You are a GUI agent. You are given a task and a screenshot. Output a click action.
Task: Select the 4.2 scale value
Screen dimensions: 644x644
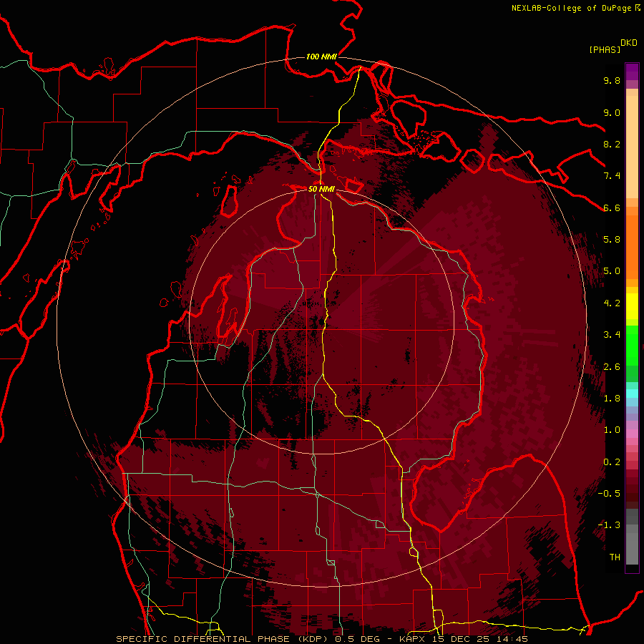612,303
